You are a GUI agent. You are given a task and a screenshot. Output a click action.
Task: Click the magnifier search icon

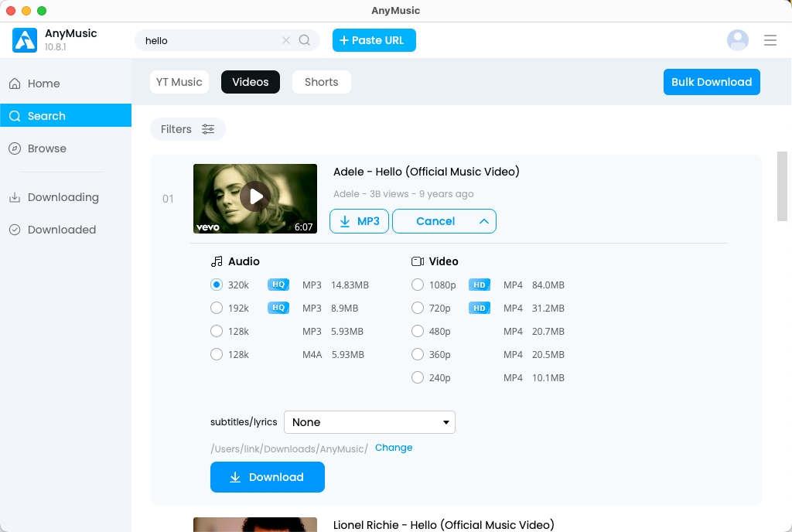coord(305,40)
